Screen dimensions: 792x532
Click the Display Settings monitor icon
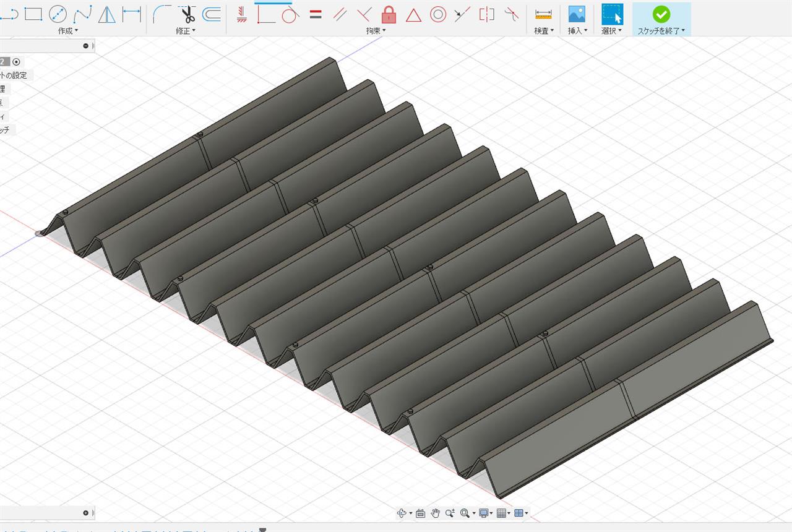point(483,513)
